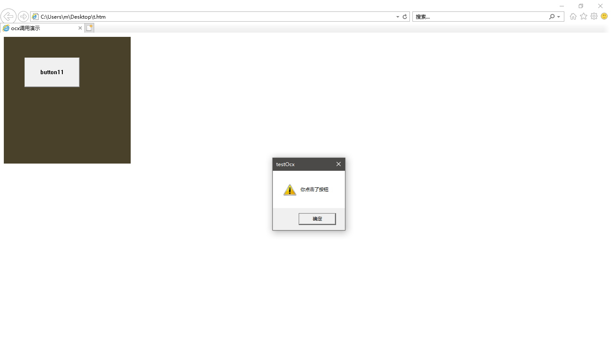The height and width of the screenshot is (364, 611).
Task: Click the search magnifier icon
Action: point(552,17)
